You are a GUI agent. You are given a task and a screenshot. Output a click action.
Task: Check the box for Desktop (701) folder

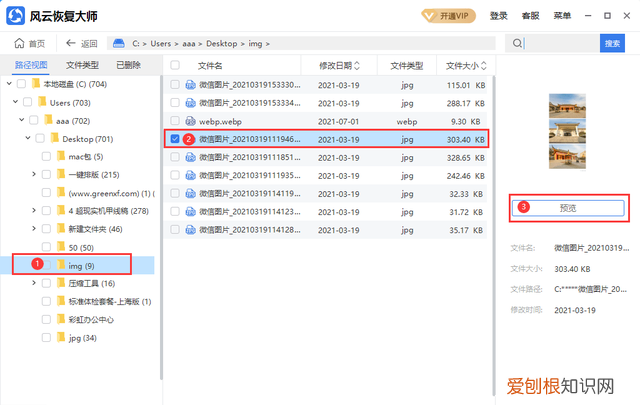(40, 138)
